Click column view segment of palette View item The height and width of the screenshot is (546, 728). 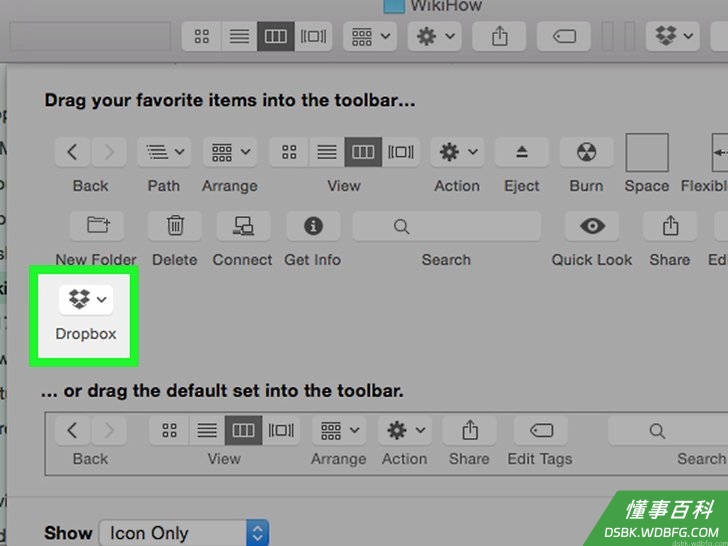pyautogui.click(x=364, y=152)
